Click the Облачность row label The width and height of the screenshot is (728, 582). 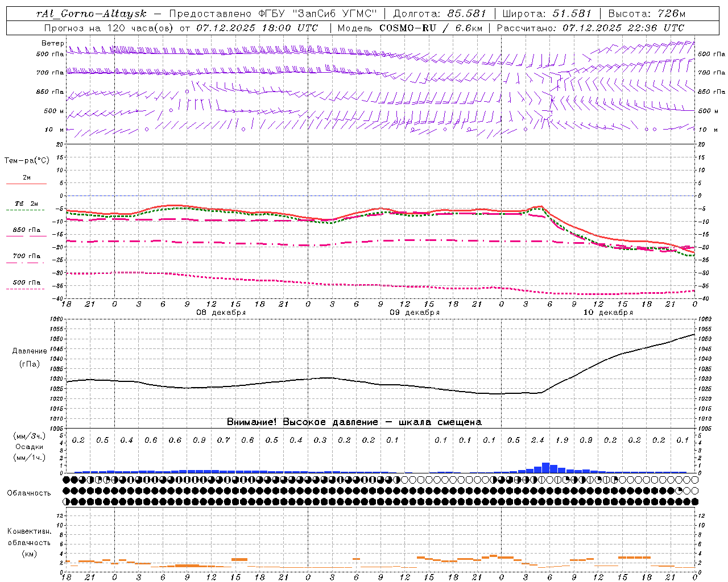pyautogui.click(x=29, y=493)
